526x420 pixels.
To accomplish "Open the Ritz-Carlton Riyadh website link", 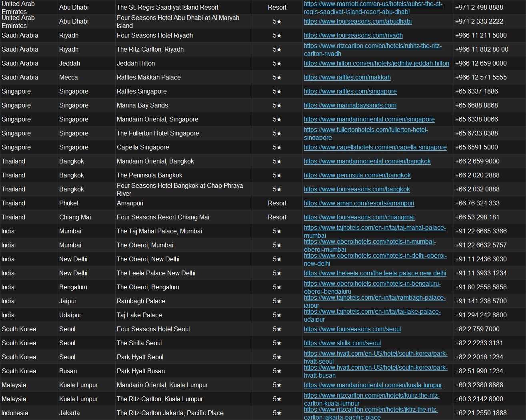I will pyautogui.click(x=373, y=50).
